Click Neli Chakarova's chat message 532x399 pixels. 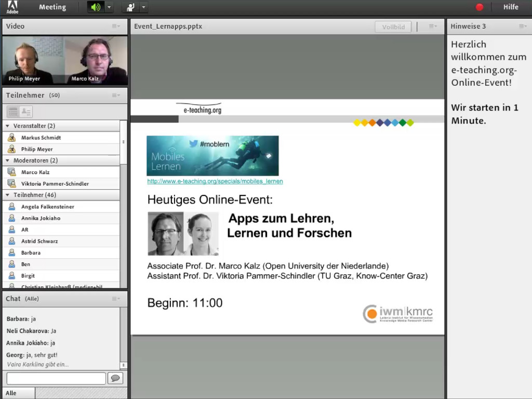click(x=31, y=331)
